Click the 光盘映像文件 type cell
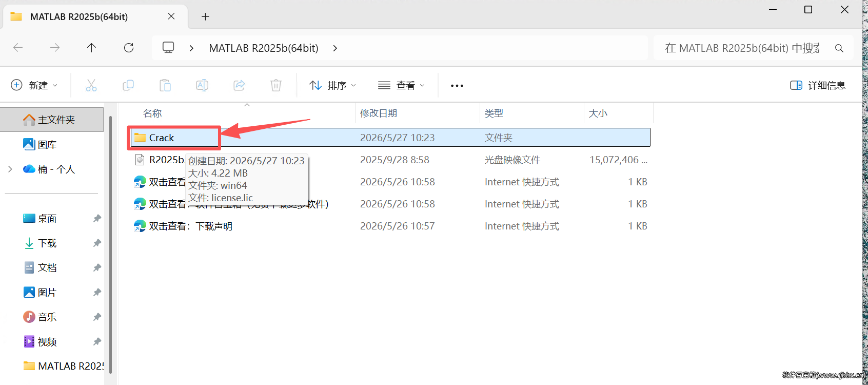Viewport: 868px width, 385px height. click(x=512, y=160)
